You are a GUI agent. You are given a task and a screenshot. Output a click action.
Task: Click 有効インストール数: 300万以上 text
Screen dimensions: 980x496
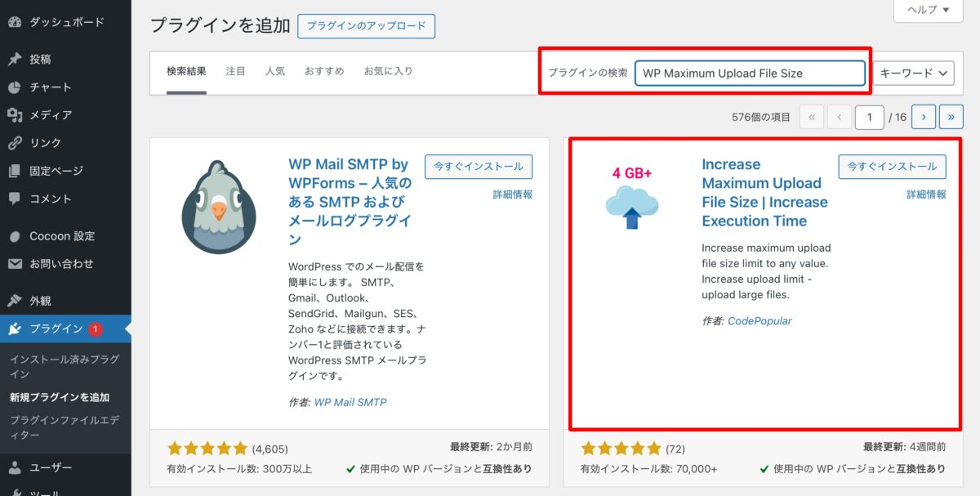tap(239, 469)
